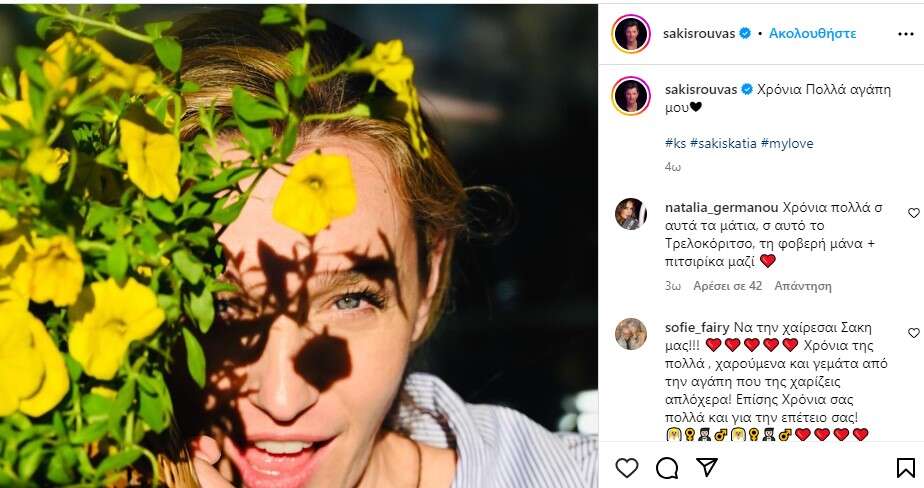The width and height of the screenshot is (924, 488).
Task: Open natalia_germanou's profile avatar
Action: [631, 213]
